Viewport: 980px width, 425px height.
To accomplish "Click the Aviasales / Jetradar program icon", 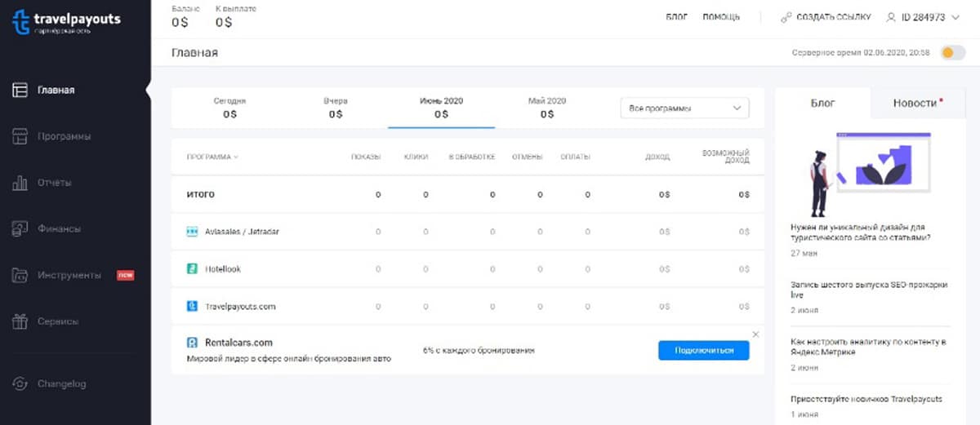I will pyautogui.click(x=192, y=232).
